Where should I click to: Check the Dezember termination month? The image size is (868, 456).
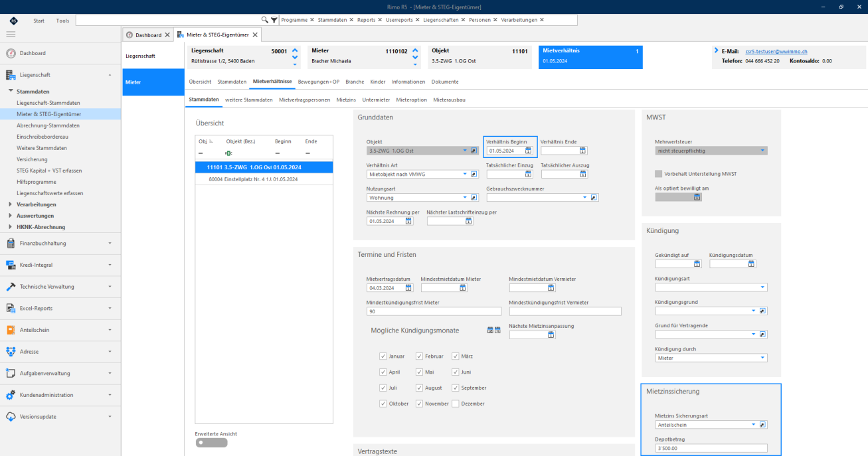pyautogui.click(x=456, y=403)
